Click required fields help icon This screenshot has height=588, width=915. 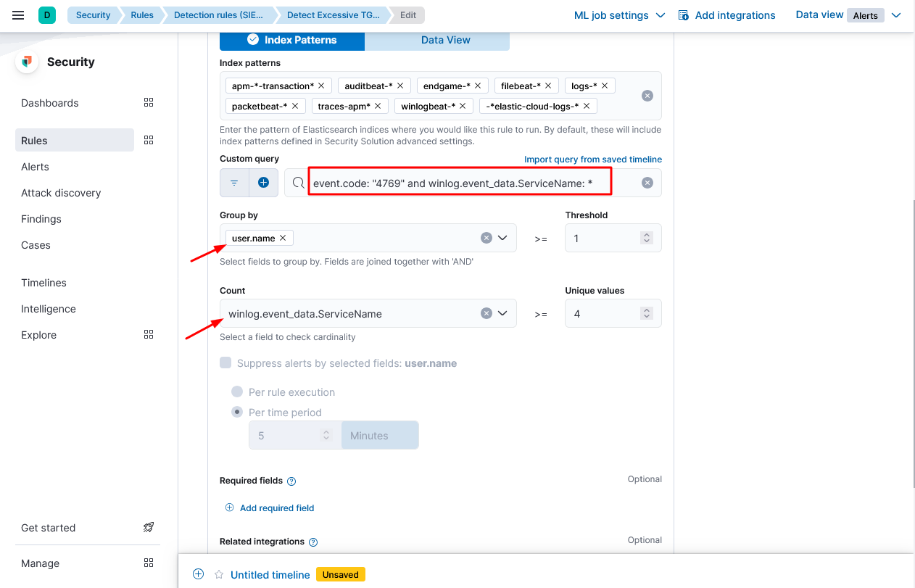[291, 481]
